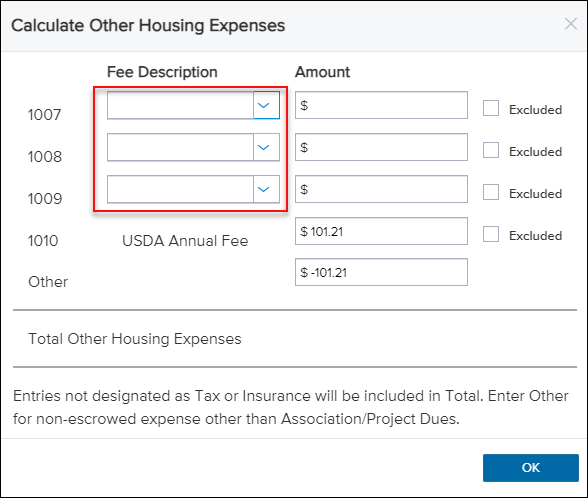Confirm with the OK button

pos(531,468)
